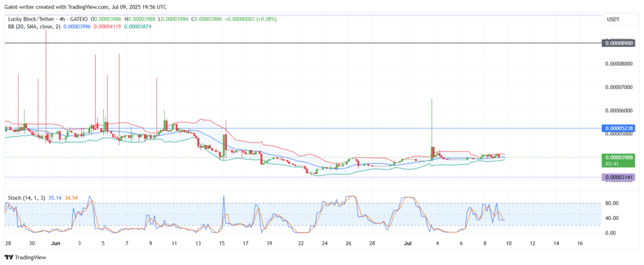644x265 pixels.
Task: Click the 16 date axis label
Action: (x=579, y=243)
